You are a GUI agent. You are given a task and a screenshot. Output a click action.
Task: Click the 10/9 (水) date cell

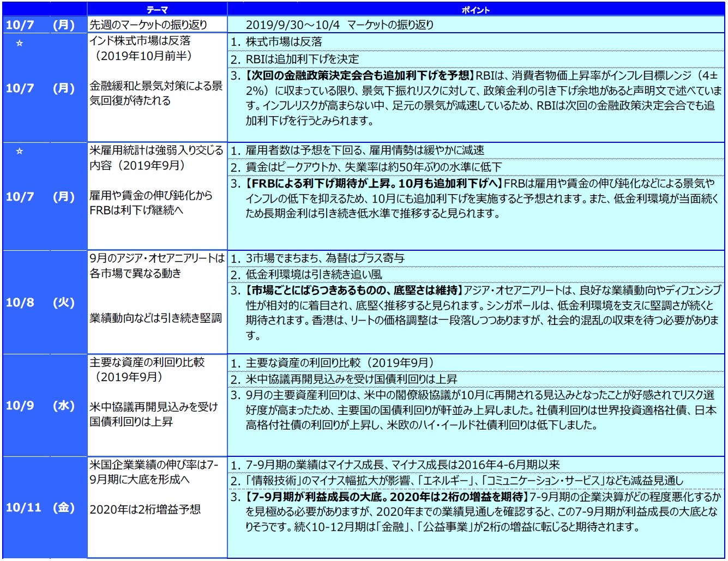pos(40,406)
